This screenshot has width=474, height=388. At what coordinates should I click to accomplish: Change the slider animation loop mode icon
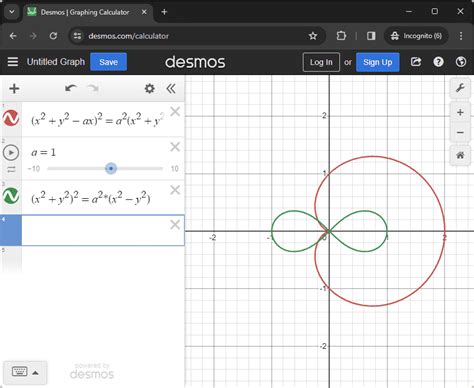11,169
